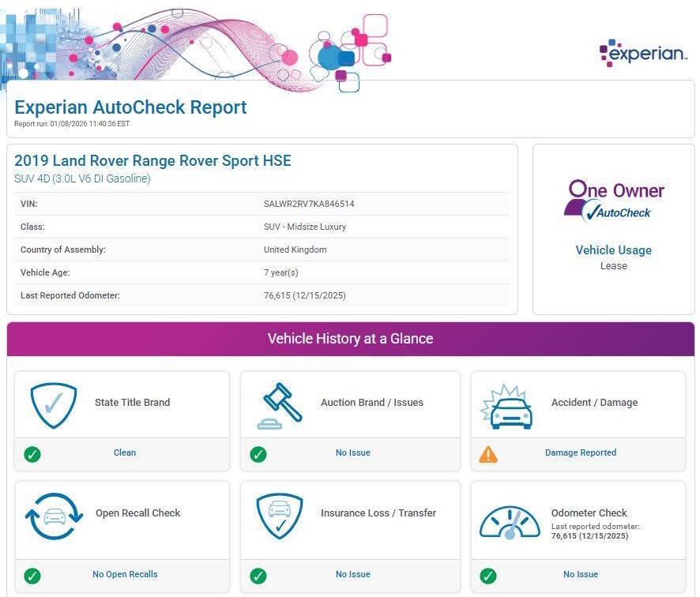Click the Open Recall Check arrows icon
Viewport: 700px width, 597px height.
(54, 516)
